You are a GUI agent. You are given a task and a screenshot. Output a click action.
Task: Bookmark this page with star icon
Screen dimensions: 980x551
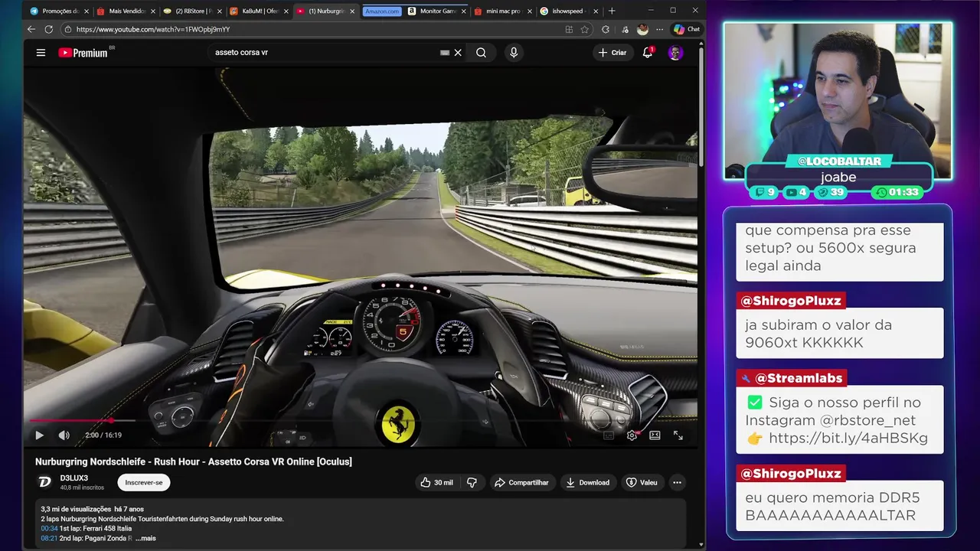(x=585, y=29)
